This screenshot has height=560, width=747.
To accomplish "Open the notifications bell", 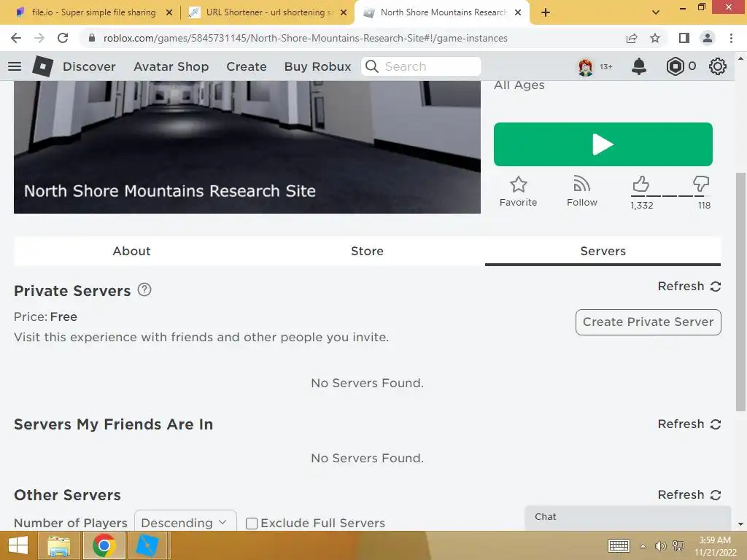I will [x=639, y=66].
